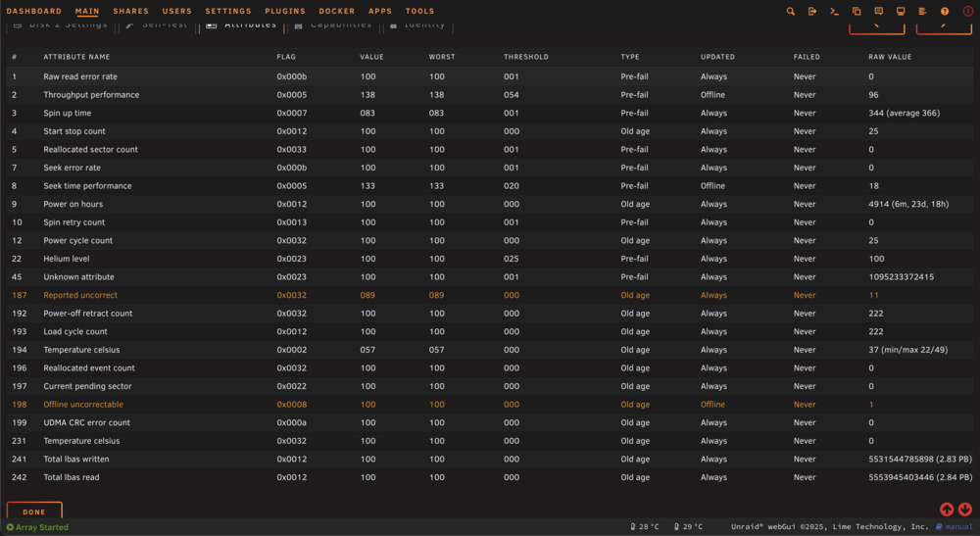
Task: Select the Total lbas read attribute
Action: click(x=72, y=477)
